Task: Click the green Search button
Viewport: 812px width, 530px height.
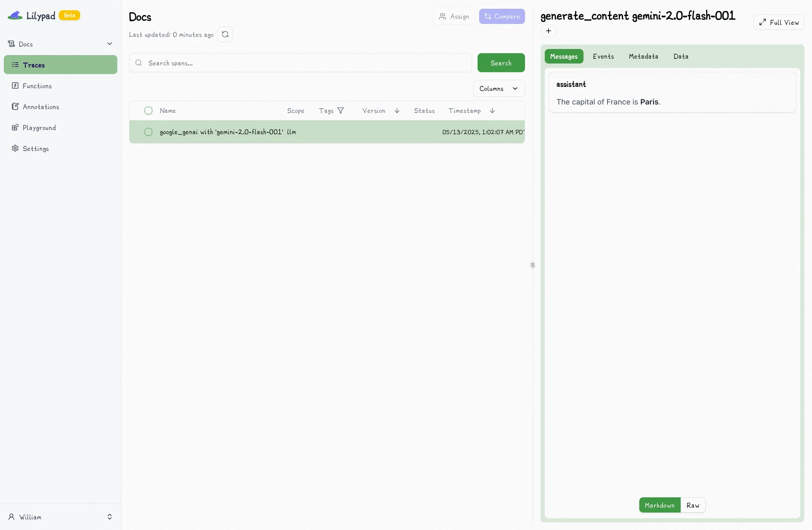Action: pos(501,63)
